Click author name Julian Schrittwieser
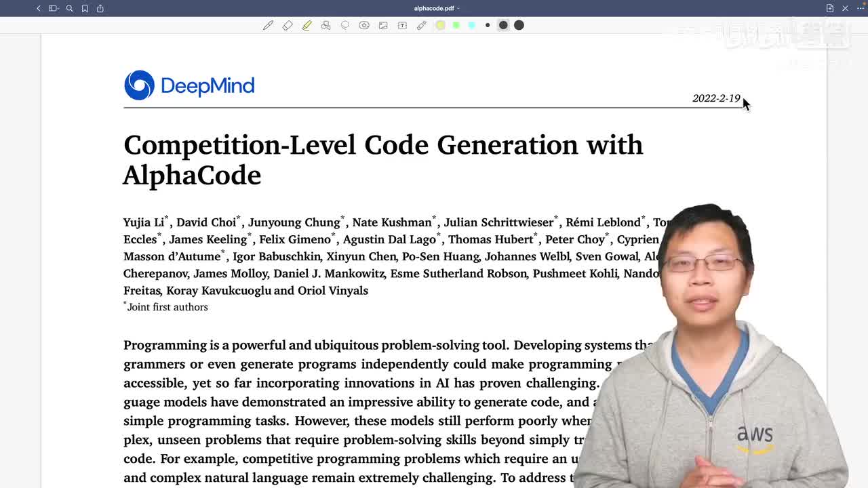Screen dimensions: 868x488 498,222
